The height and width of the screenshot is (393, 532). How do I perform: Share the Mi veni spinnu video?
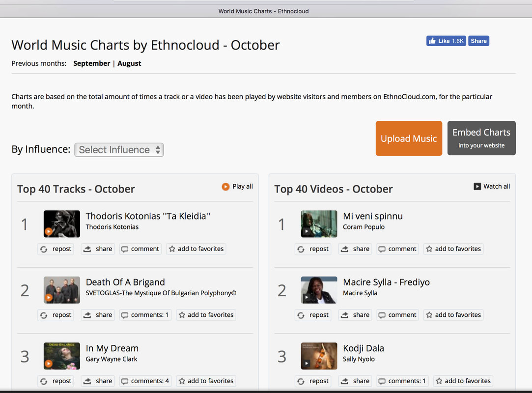click(355, 249)
